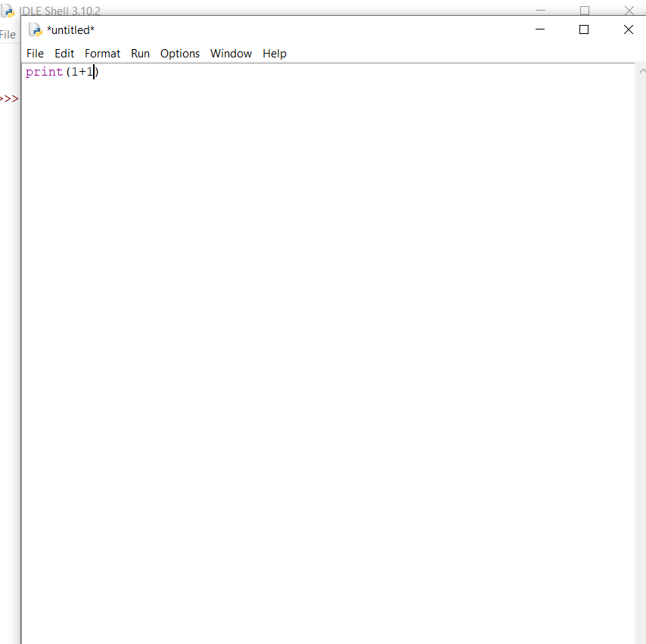Place cursor inside the print(1+1) line
The width and height of the screenshot is (646, 644).
tap(61, 71)
